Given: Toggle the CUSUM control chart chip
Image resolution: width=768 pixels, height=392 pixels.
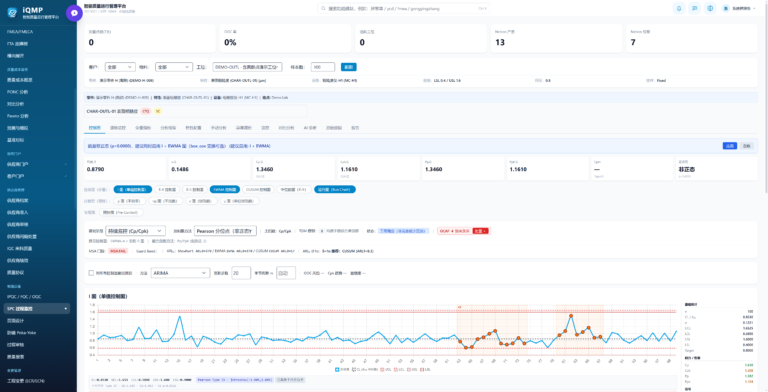Looking at the screenshot, I should tap(258, 189).
